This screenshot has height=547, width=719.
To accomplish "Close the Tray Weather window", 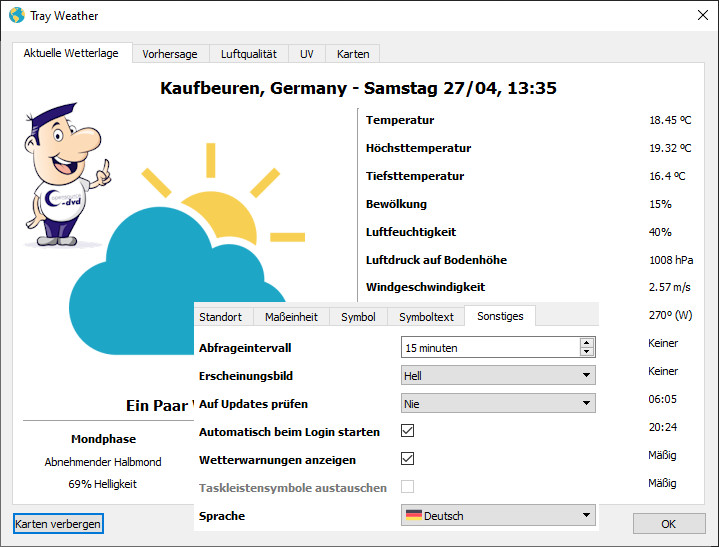I will pyautogui.click(x=701, y=16).
